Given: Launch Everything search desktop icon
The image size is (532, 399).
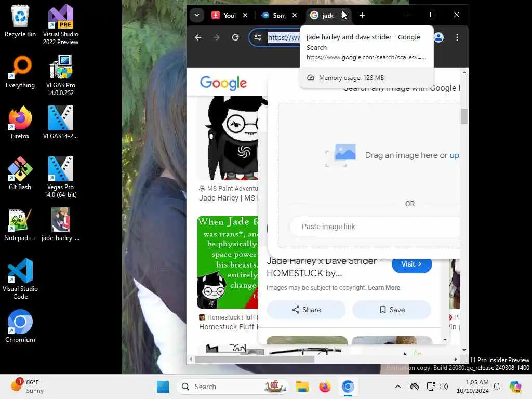Looking at the screenshot, I should (20, 72).
